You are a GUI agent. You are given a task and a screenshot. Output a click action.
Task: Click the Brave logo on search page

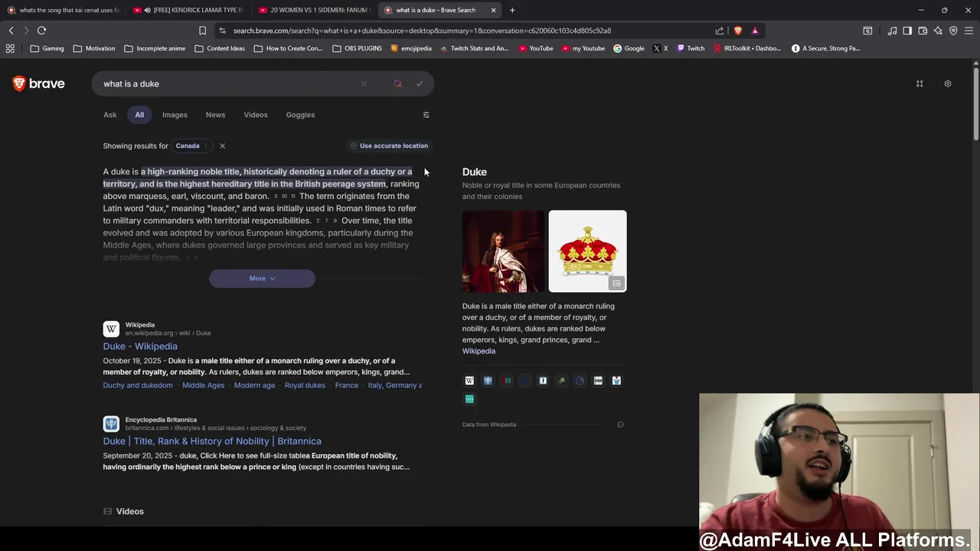click(39, 83)
